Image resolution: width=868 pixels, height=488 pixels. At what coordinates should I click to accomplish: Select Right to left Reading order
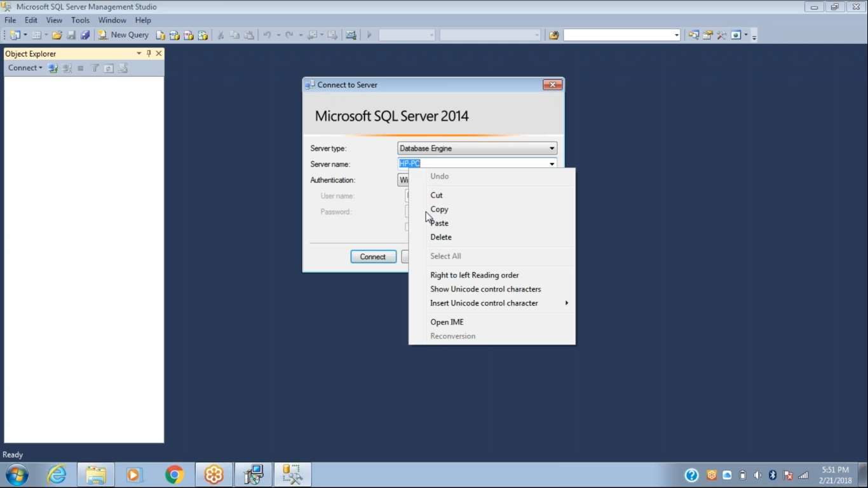(x=492, y=275)
